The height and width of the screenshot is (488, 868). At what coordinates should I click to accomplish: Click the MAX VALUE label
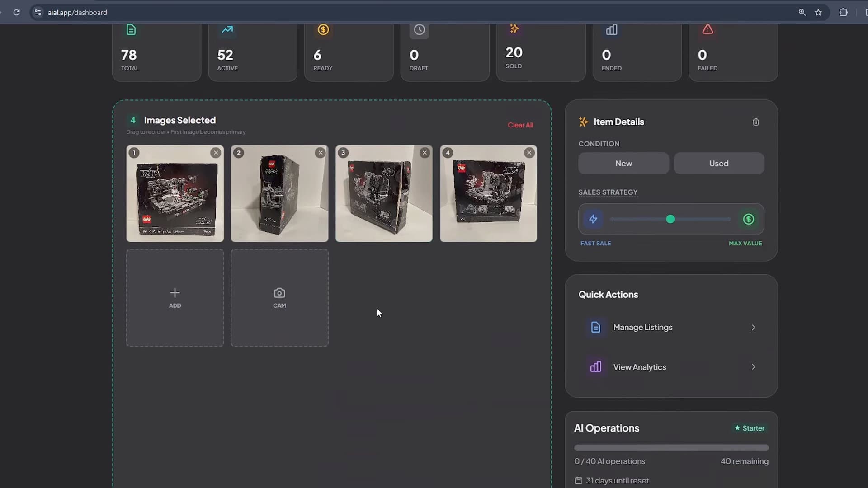point(745,244)
